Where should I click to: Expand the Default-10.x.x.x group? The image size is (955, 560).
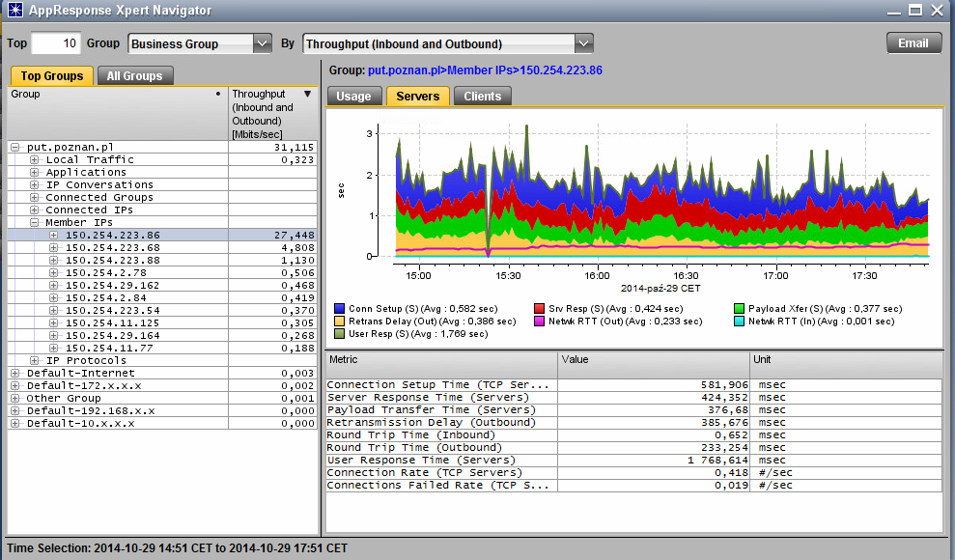pyautogui.click(x=14, y=424)
